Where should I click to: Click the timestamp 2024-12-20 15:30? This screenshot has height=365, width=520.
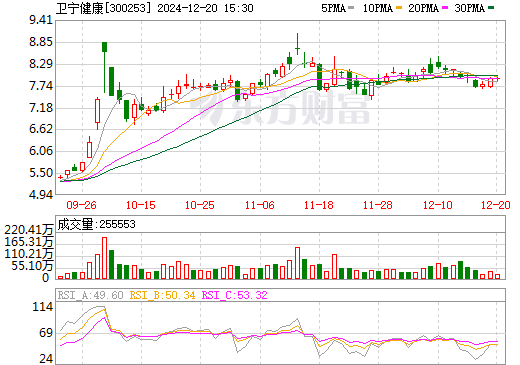coord(205,8)
